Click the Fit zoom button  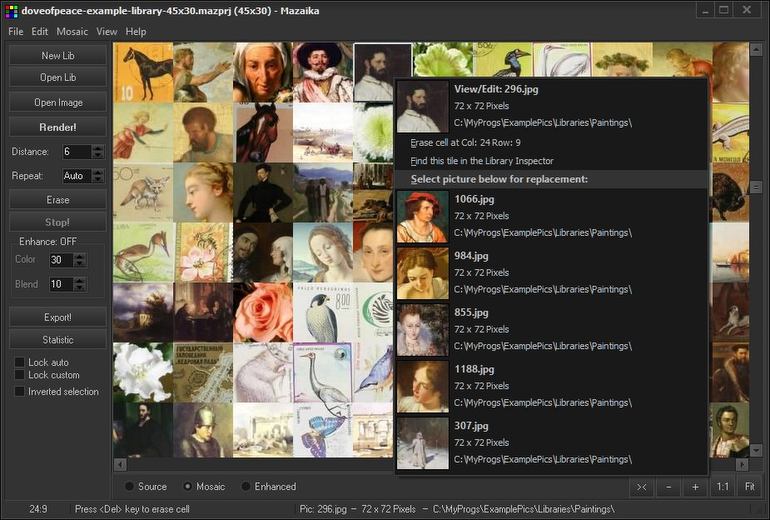tap(750, 487)
